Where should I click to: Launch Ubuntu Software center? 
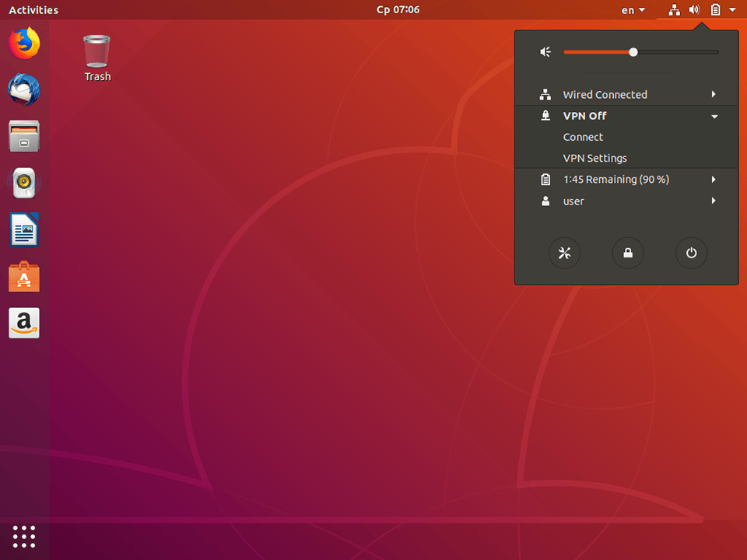click(24, 277)
